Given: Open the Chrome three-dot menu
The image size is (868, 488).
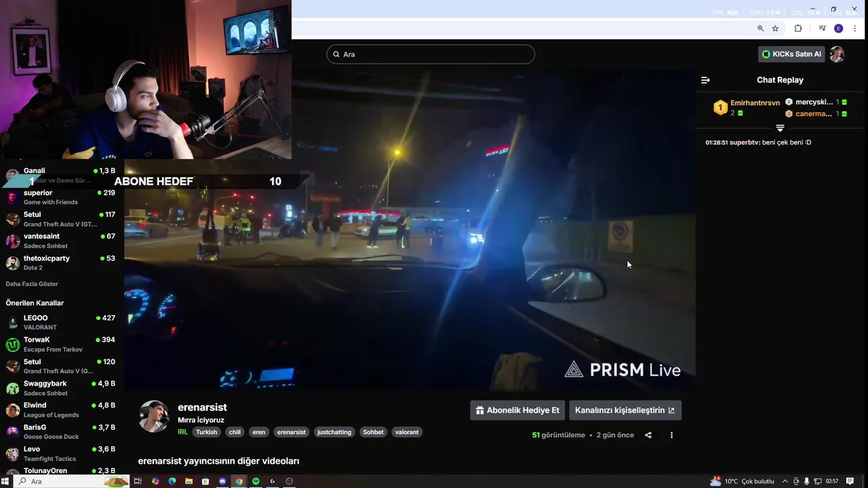Looking at the screenshot, I should [x=855, y=28].
